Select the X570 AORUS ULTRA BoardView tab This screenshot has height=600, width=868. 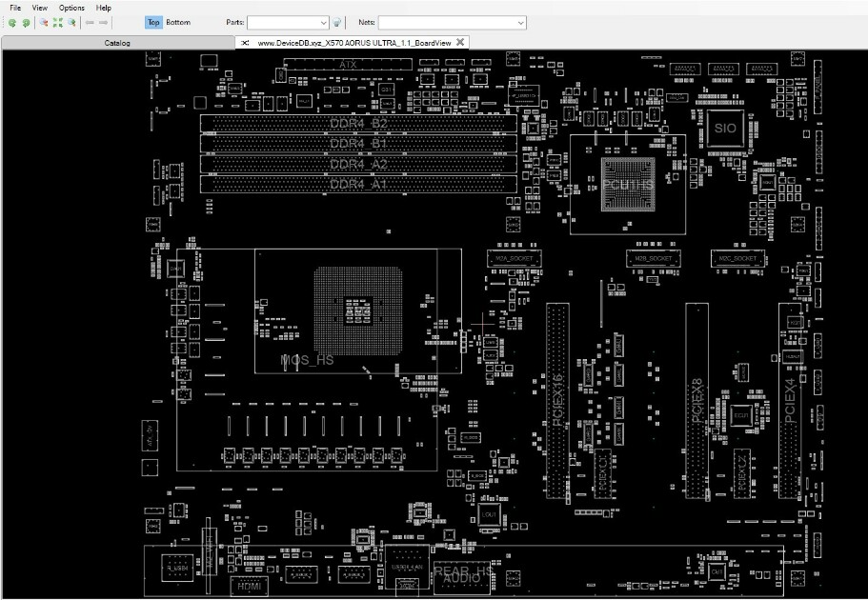pos(354,43)
